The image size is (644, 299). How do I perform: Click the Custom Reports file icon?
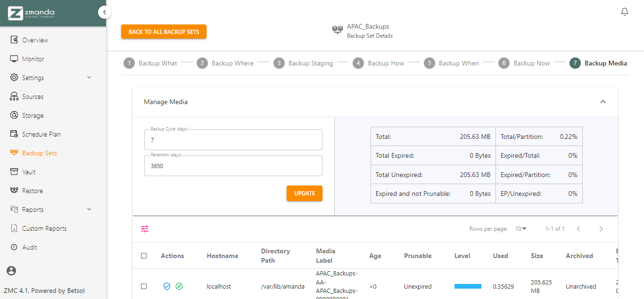[x=14, y=228]
